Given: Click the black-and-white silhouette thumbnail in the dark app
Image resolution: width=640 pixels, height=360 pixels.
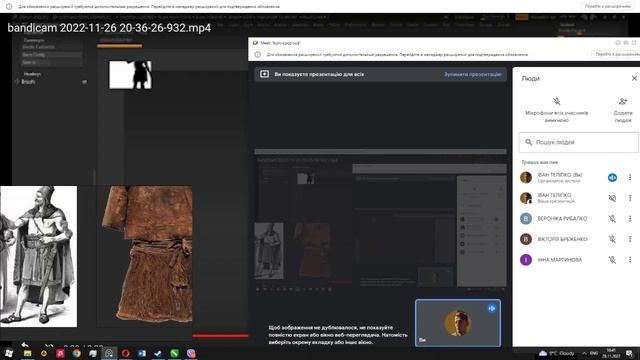Looking at the screenshot, I should [130, 75].
